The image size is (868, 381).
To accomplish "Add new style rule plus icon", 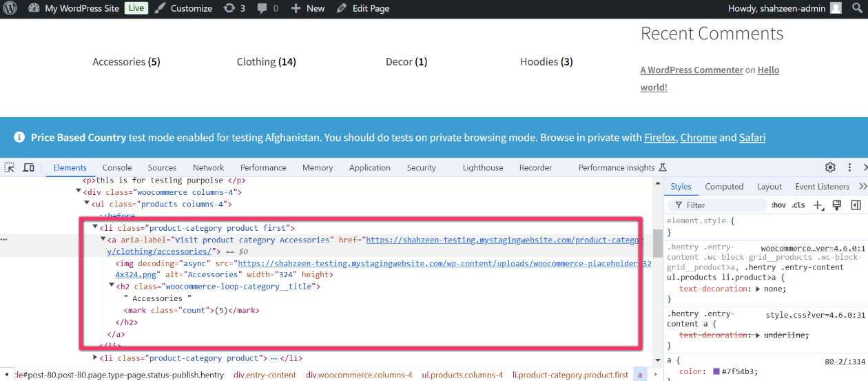I will (x=818, y=205).
